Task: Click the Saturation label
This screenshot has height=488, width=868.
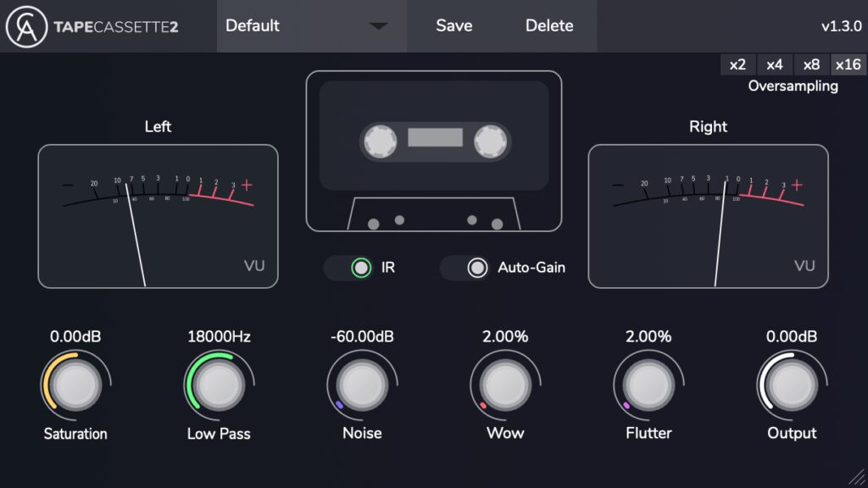Action: (x=75, y=434)
